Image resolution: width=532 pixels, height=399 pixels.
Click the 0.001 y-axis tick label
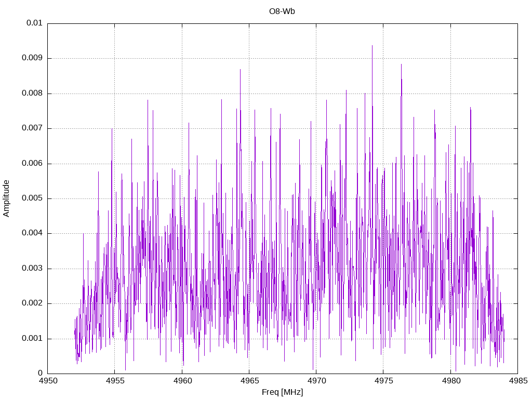pos(32,338)
